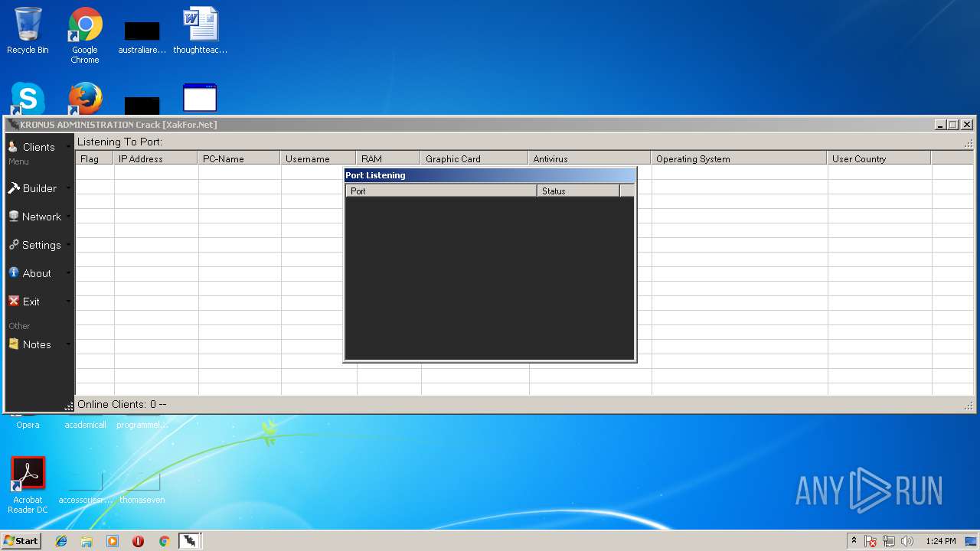The width and height of the screenshot is (980, 551).
Task: Sort by the IP Address column header
Action: (155, 158)
